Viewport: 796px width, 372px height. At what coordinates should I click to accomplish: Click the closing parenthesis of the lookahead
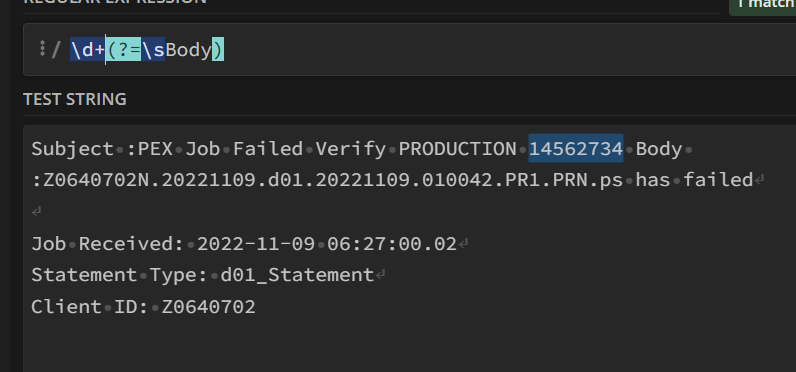pos(218,49)
